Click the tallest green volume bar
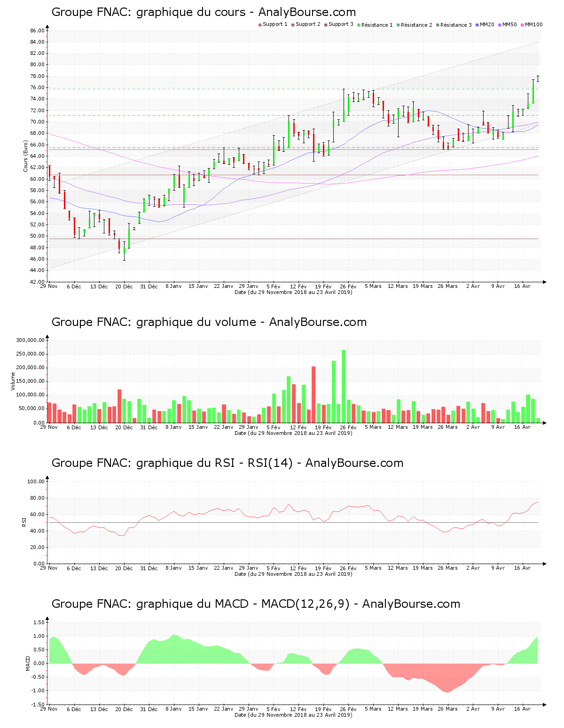564x728 pixels. [344, 386]
